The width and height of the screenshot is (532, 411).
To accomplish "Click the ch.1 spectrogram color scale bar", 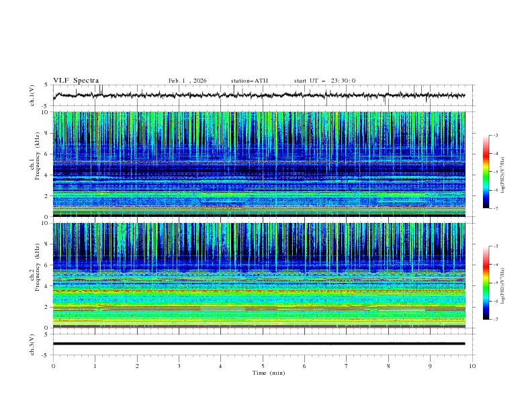I will coord(486,172).
